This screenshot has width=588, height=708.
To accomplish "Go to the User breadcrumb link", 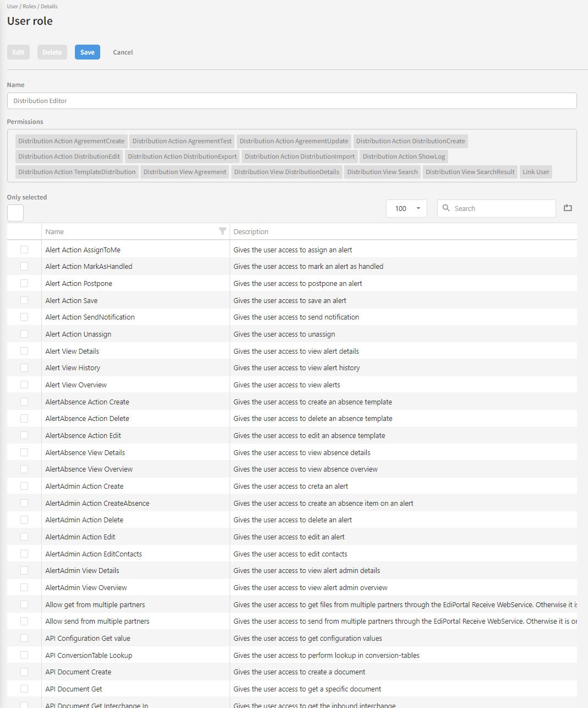I will [12, 7].
